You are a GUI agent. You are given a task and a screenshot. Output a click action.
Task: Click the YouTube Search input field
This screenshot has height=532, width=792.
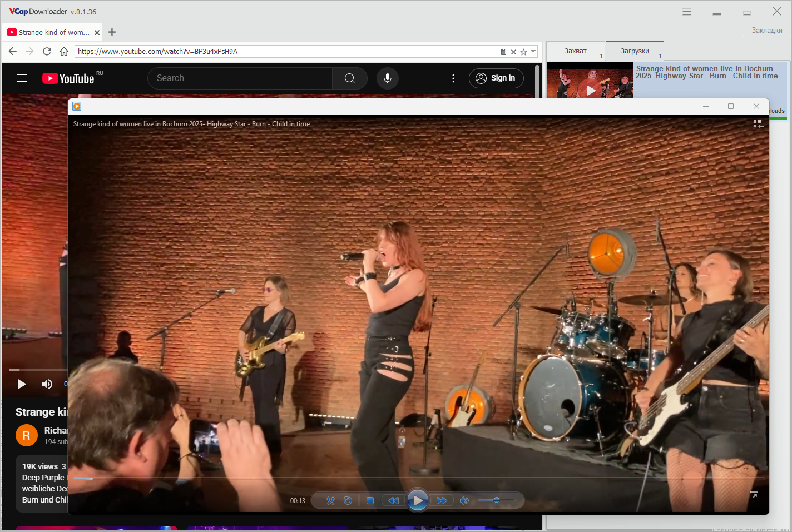(240, 78)
